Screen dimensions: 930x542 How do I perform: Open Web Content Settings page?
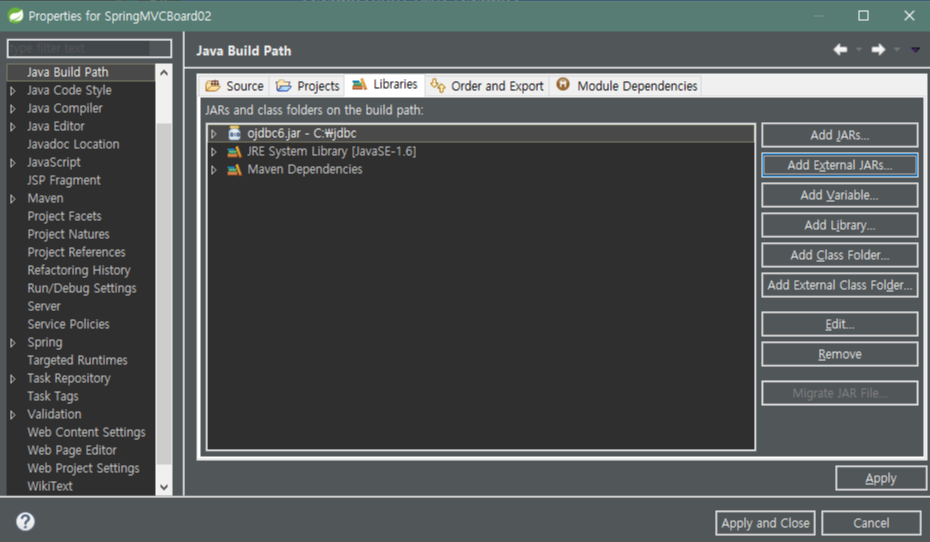86,432
